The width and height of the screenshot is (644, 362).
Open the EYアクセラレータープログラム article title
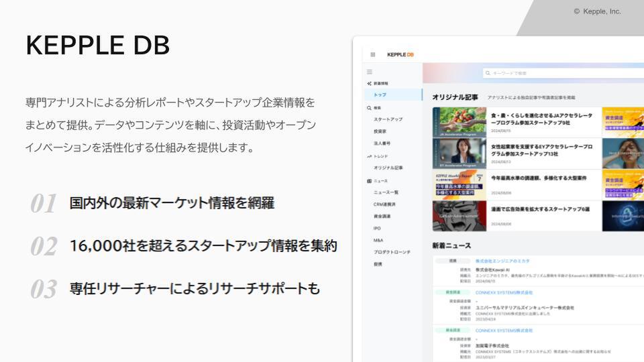[x=542, y=150]
